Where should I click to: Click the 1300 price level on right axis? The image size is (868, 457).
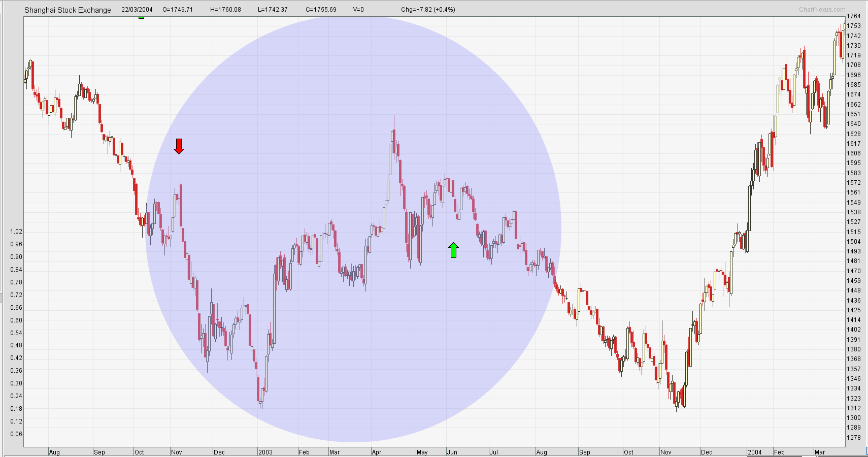854,418
